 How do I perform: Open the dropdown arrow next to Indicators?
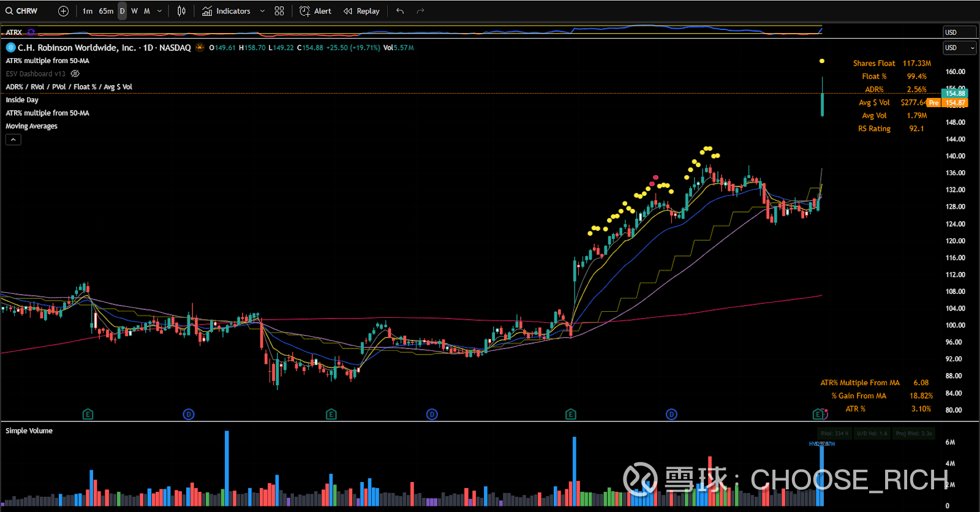(x=263, y=11)
